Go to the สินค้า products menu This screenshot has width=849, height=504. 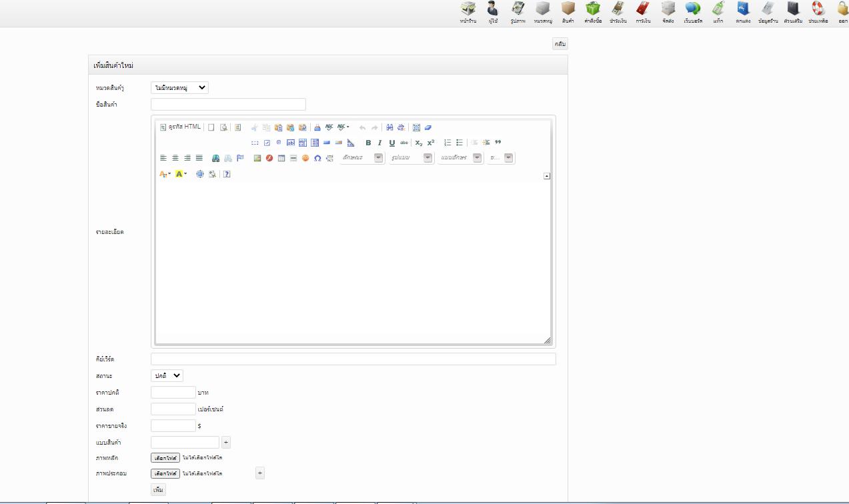(x=568, y=12)
